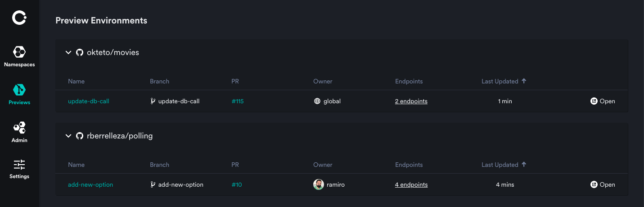644x207 pixels.
Task: Open the Namespaces section
Action: point(19,57)
